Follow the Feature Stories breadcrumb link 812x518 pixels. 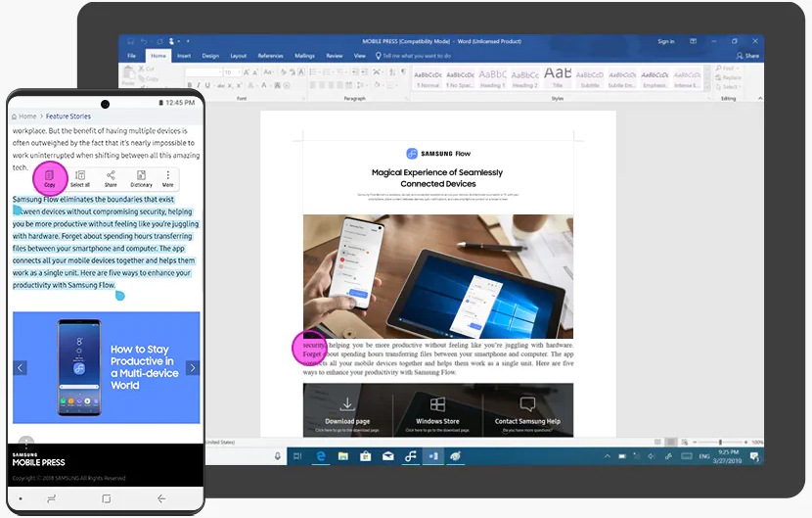68,117
